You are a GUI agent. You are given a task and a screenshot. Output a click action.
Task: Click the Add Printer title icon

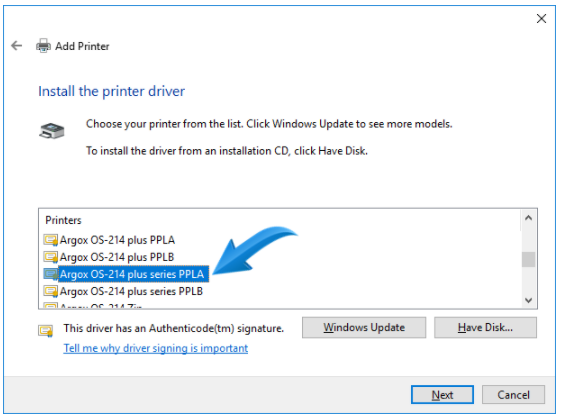pyautogui.click(x=43, y=46)
